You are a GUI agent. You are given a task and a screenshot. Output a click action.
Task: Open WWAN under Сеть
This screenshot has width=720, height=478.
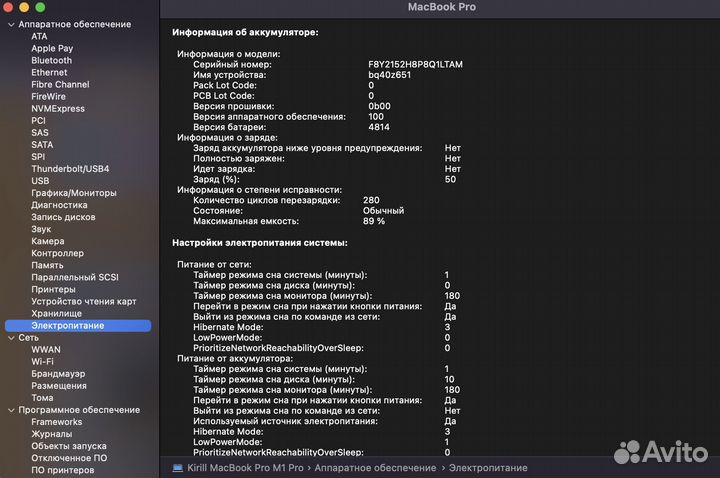tap(46, 349)
